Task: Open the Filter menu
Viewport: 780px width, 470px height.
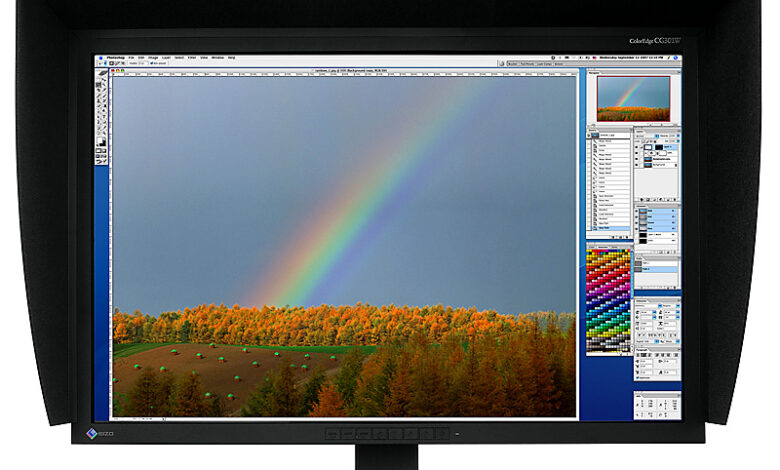Action: coord(192,58)
